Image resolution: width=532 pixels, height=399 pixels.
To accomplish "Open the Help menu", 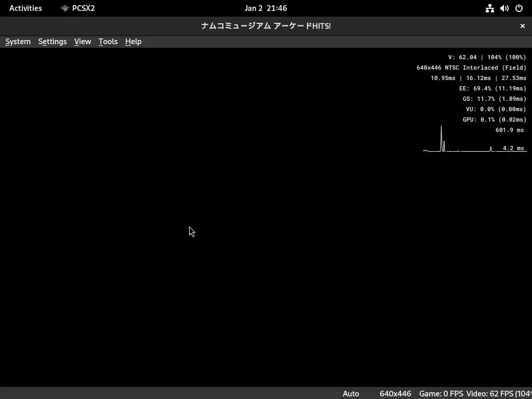I will point(133,42).
